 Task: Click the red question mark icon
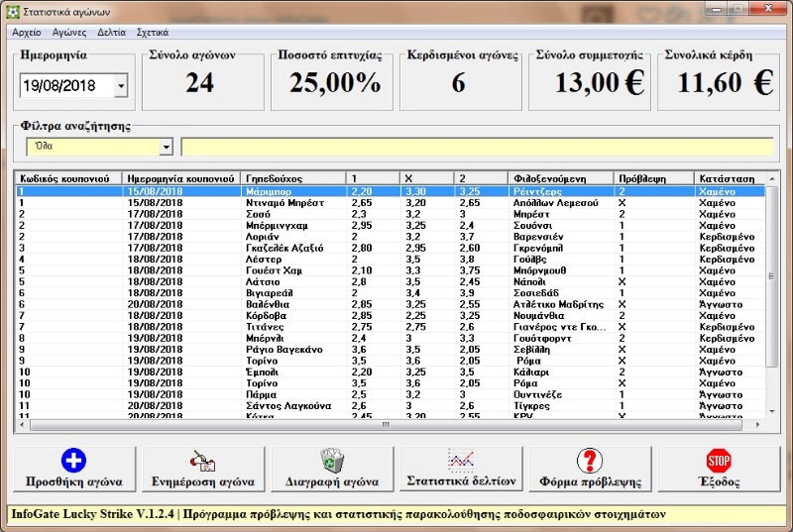point(590,461)
